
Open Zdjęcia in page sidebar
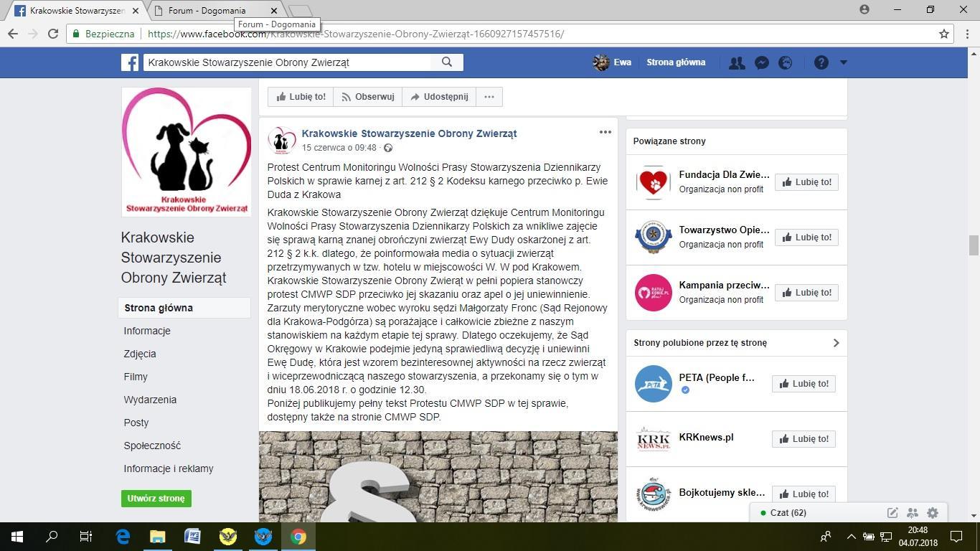[140, 354]
